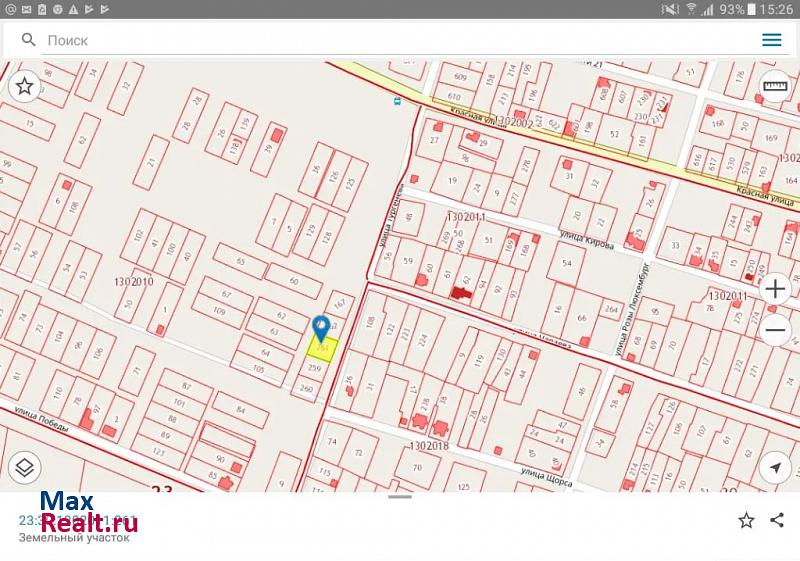800x561 pixels.
Task: Tap the blue location pin marker
Action: [x=321, y=329]
